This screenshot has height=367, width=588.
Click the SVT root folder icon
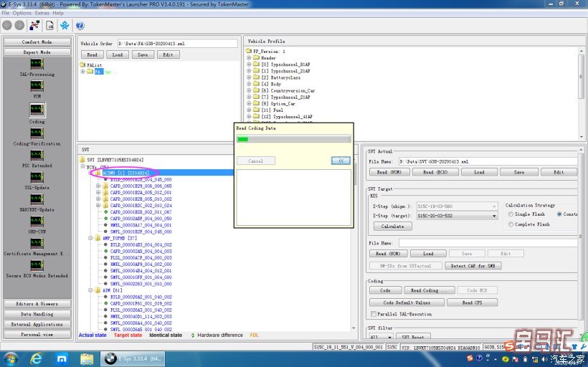82,160
